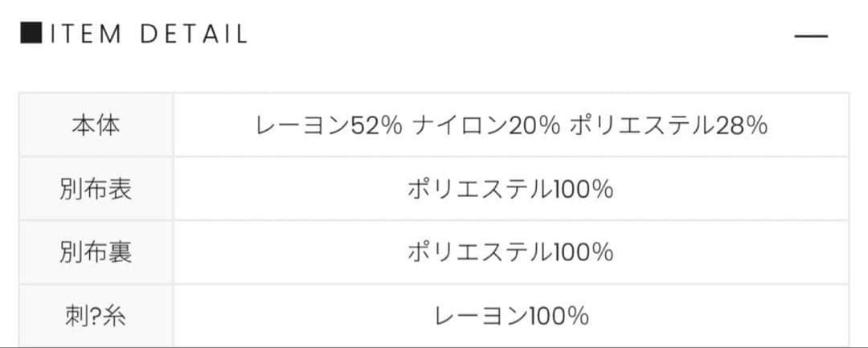
Task: Click the word DETAIL in the heading
Action: (193, 35)
